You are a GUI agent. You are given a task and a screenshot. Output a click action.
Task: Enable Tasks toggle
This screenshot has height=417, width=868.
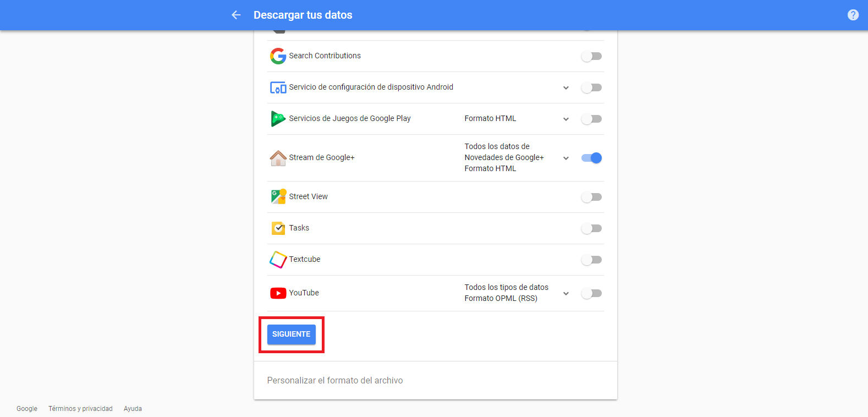pyautogui.click(x=592, y=228)
